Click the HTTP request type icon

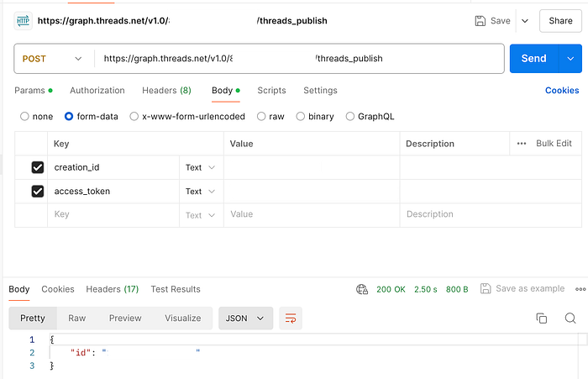point(23,21)
